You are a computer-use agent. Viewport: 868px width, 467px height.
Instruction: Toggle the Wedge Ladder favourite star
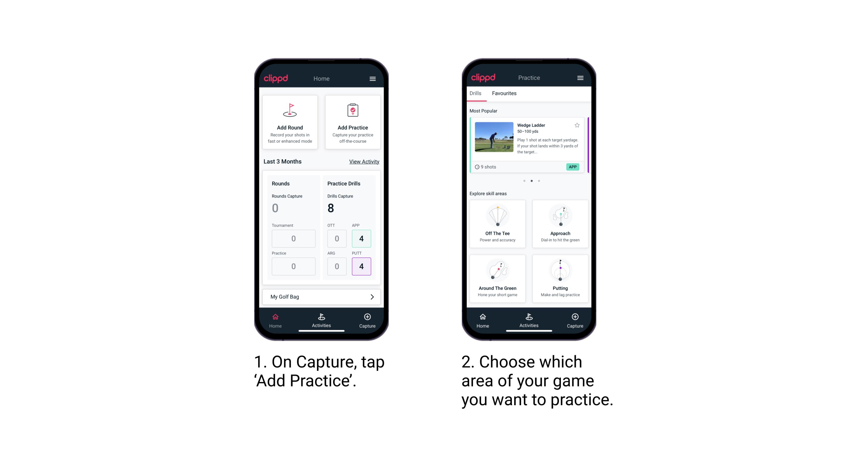tap(576, 125)
